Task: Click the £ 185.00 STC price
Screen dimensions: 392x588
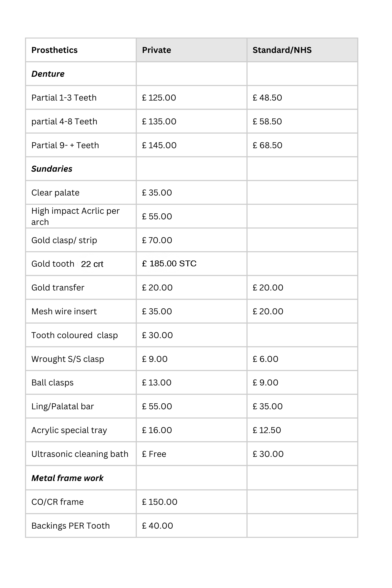Action: click(169, 263)
